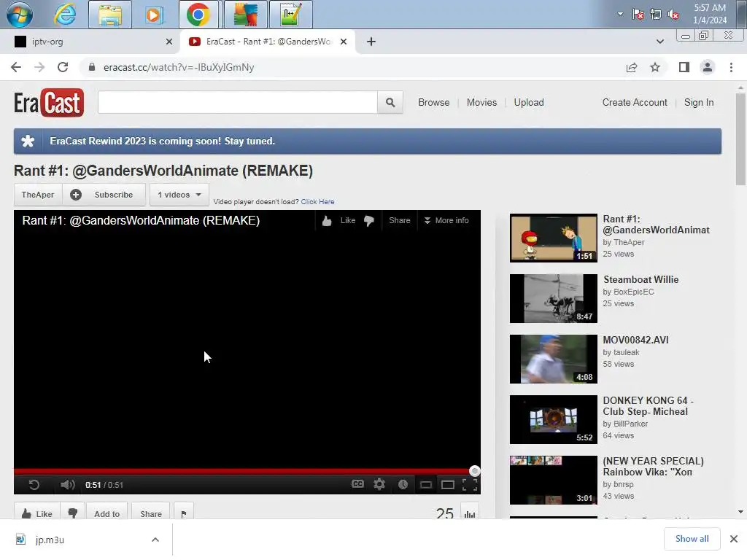Select the EraCast Rant #1 tab
This screenshot has height=560, width=747.
tap(268, 42)
